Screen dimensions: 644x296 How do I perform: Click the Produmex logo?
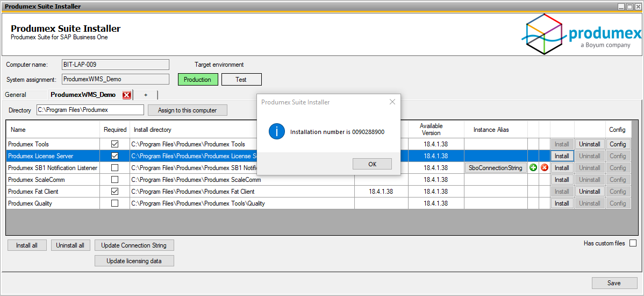pos(582,34)
